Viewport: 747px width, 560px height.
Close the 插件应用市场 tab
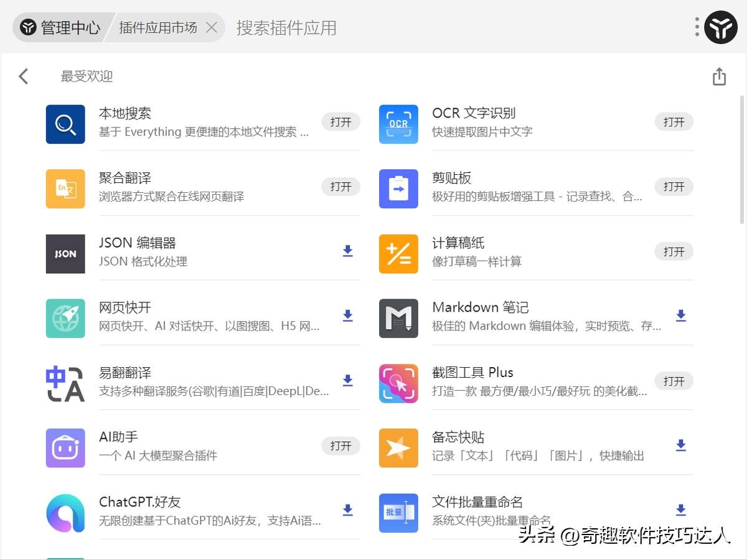click(x=212, y=27)
